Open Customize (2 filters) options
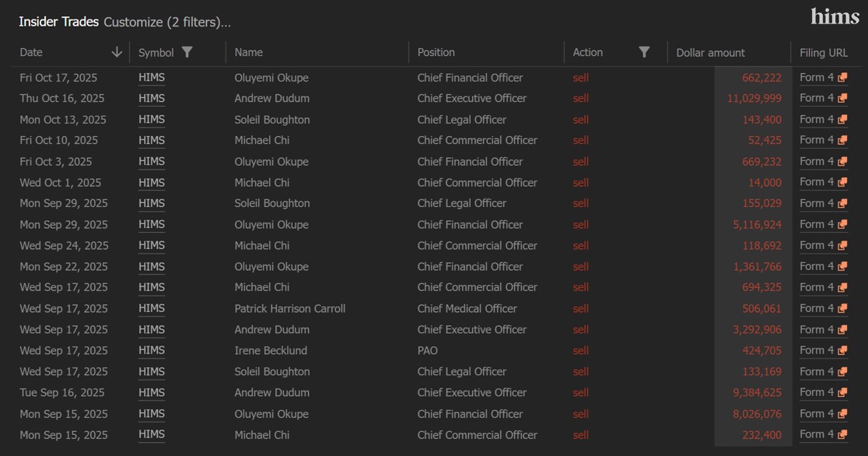868x456 pixels. [167, 23]
